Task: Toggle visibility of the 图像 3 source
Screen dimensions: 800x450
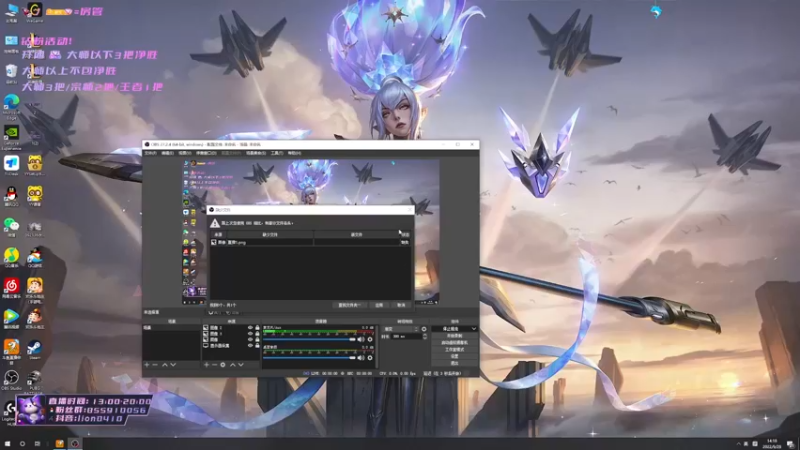Action: (250, 334)
